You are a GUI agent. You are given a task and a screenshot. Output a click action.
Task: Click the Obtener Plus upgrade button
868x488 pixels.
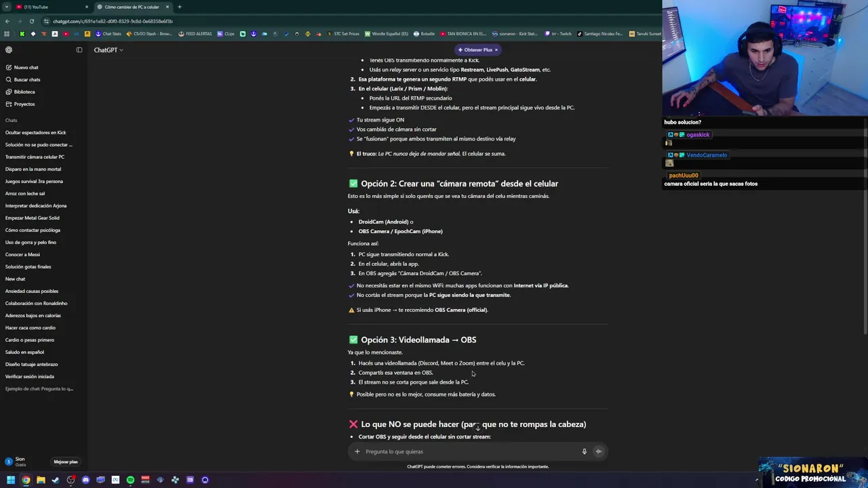475,49
